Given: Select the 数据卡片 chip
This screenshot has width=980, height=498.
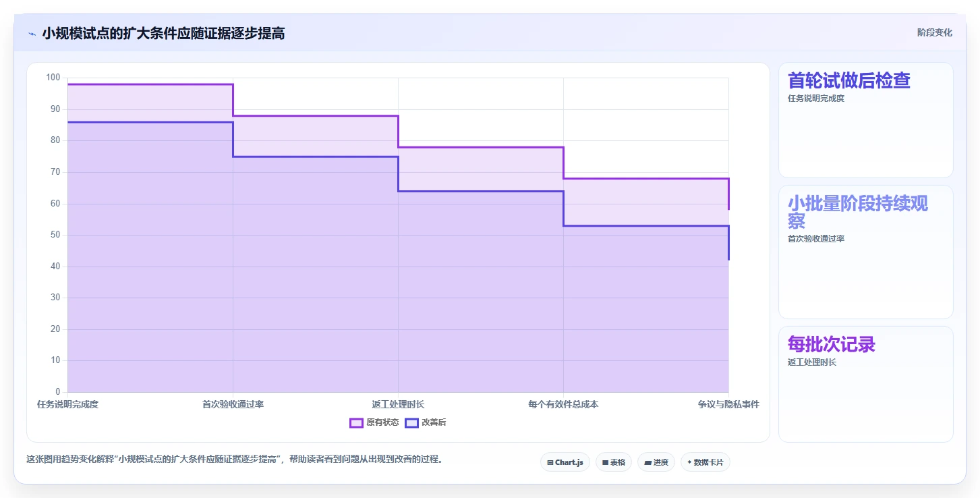Looking at the screenshot, I should pos(705,462).
